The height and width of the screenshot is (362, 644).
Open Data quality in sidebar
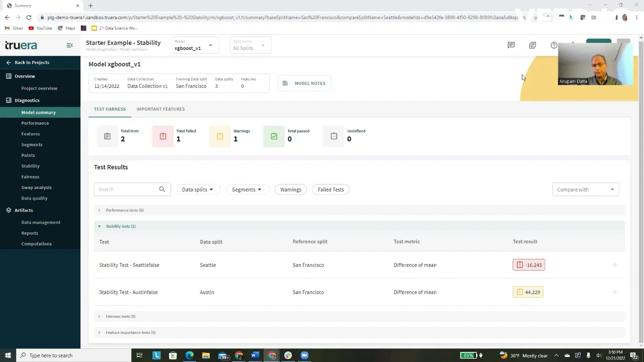pyautogui.click(x=34, y=198)
